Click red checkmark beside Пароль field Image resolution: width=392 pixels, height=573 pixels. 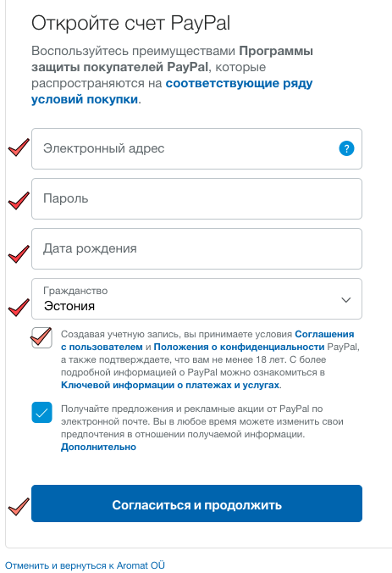pyautogui.click(x=19, y=201)
